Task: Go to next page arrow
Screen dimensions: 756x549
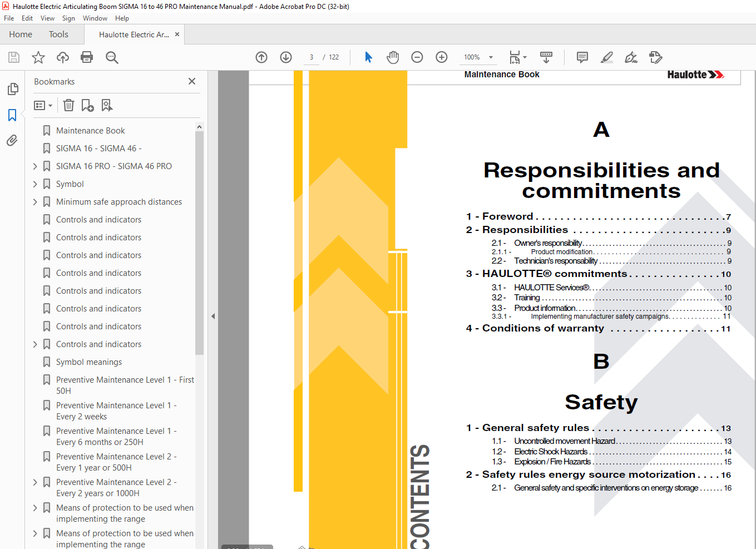Action: (286, 57)
